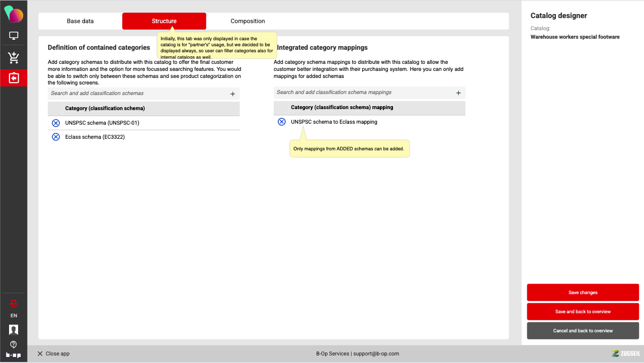This screenshot has height=363, width=644.
Task: Click plus icon to add schema mapping
Action: pos(458,93)
